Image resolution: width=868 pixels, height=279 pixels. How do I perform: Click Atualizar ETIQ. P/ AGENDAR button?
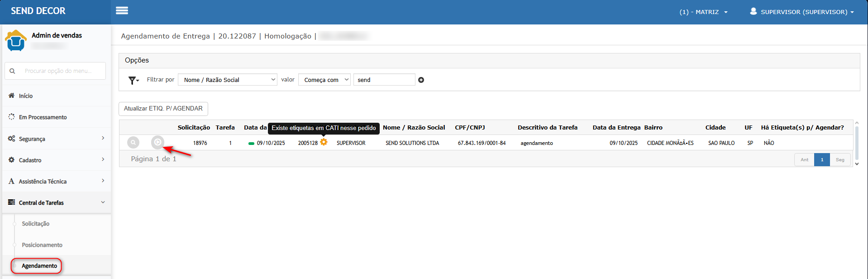pos(163,109)
